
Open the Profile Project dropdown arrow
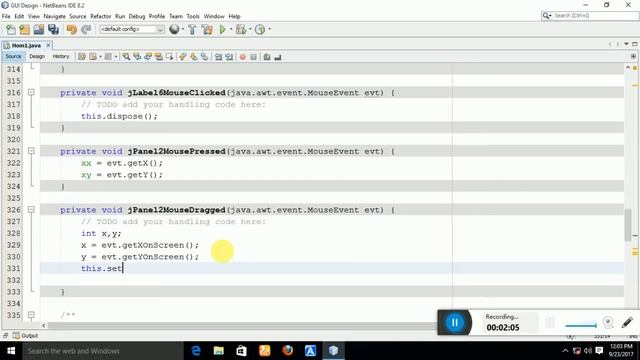click(269, 29)
